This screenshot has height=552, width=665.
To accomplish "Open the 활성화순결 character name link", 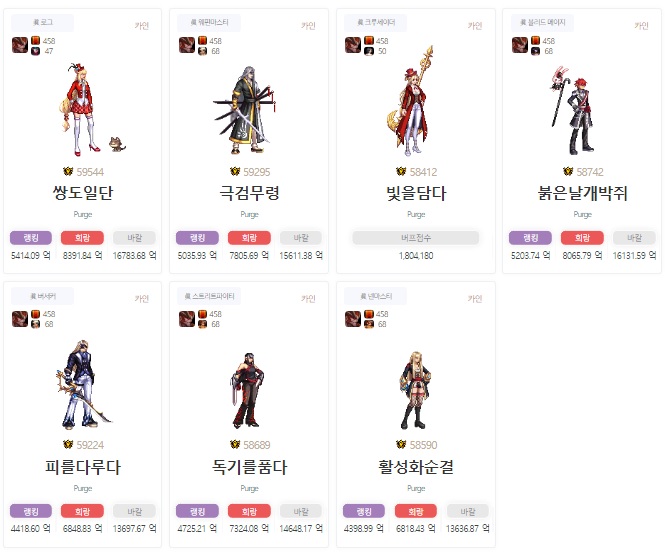I will pyautogui.click(x=416, y=467).
